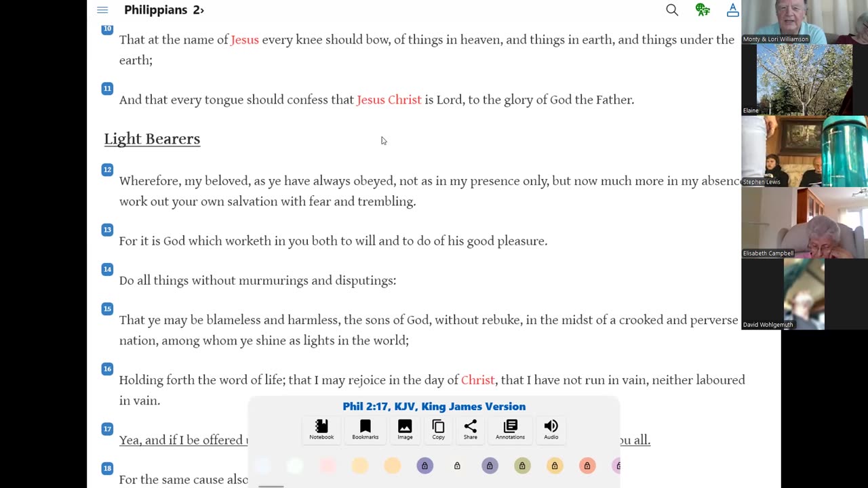Image resolution: width=868 pixels, height=488 pixels.
Task: Select David Wohlgemuth video tile
Action: [x=804, y=294]
